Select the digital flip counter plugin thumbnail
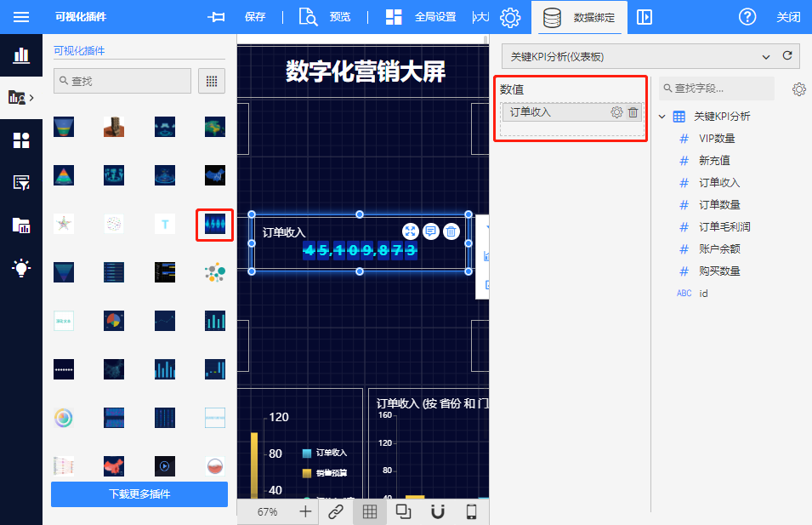Image resolution: width=812 pixels, height=525 pixels. tap(214, 225)
